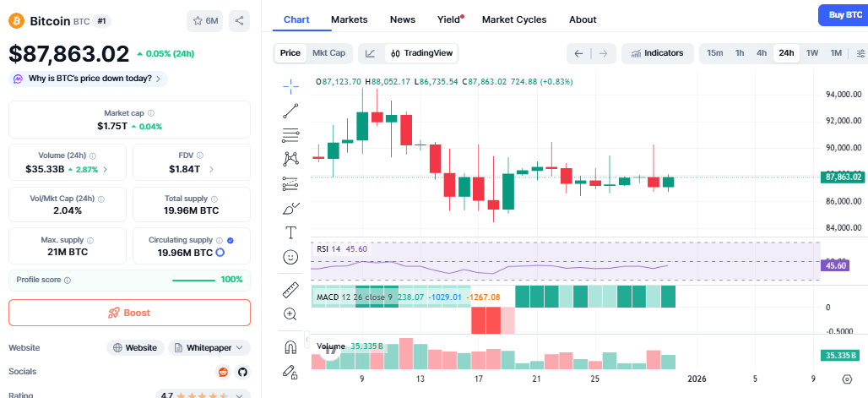Switch chart to Mkt Cap view
The width and height of the screenshot is (868, 398).
(328, 53)
